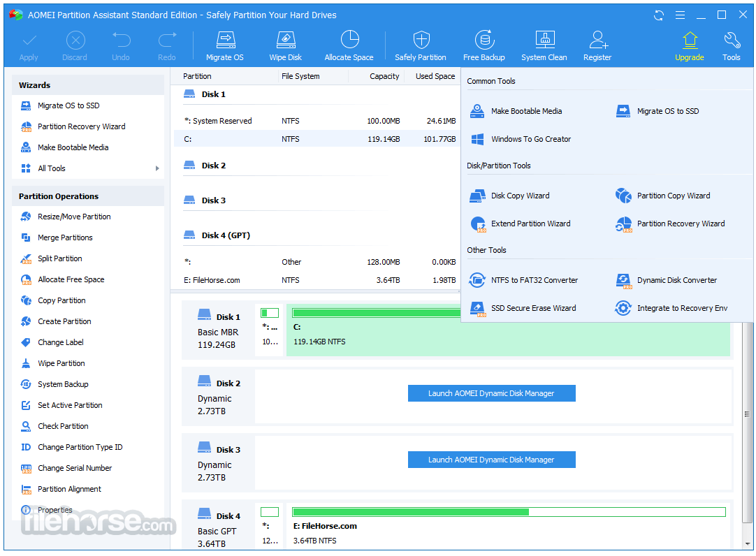The width and height of the screenshot is (756, 556).
Task: Select the System Reserved partition row
Action: tap(317, 121)
